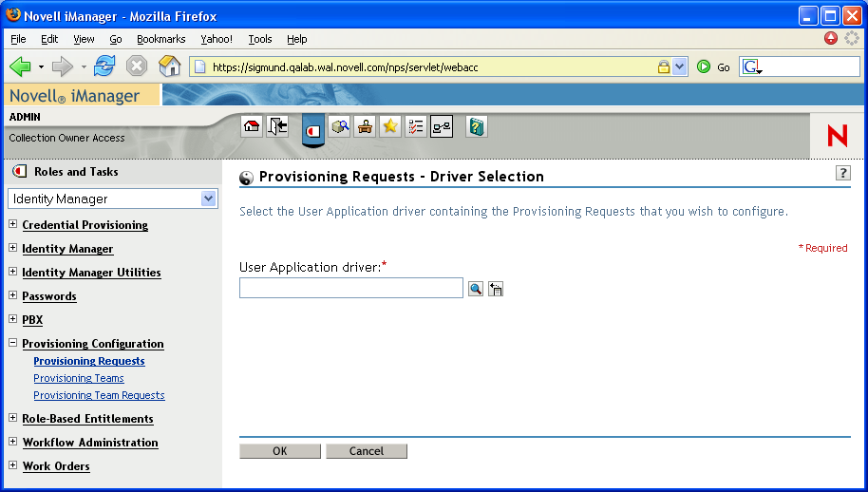
Task: Open View Objects magnifier icon
Action: point(339,126)
